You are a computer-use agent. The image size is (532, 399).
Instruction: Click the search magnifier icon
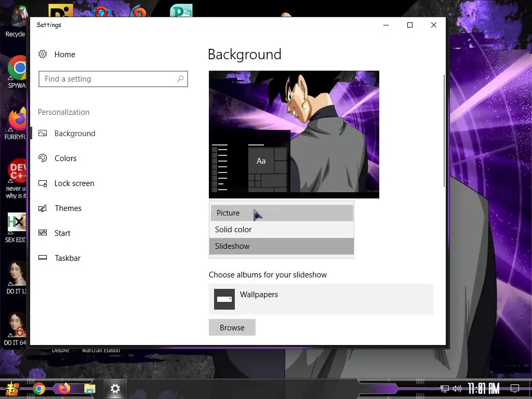tap(180, 79)
